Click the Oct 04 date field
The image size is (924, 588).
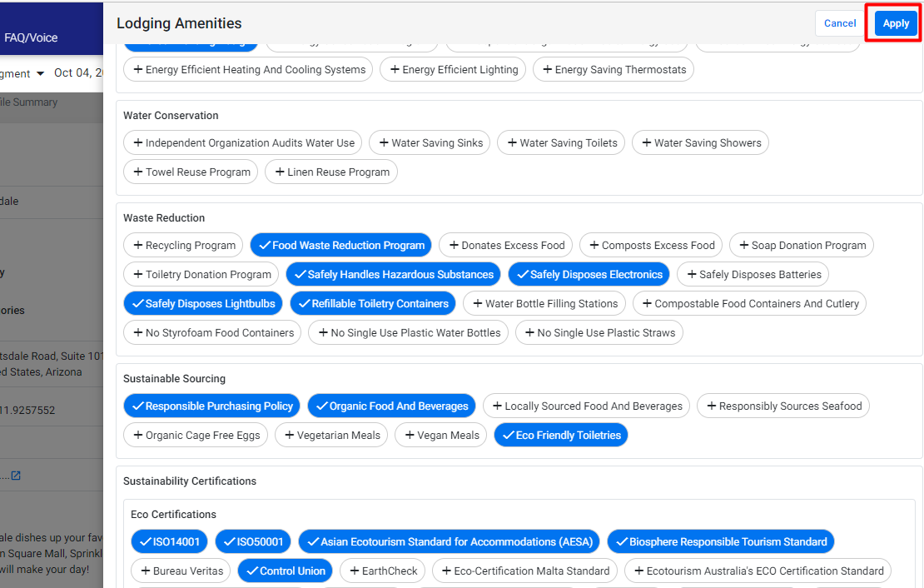coord(78,72)
